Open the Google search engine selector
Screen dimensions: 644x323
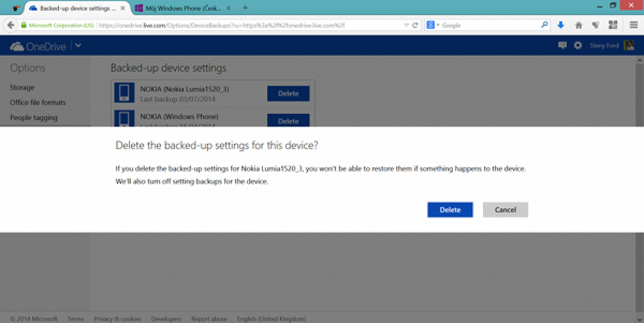[x=433, y=25]
